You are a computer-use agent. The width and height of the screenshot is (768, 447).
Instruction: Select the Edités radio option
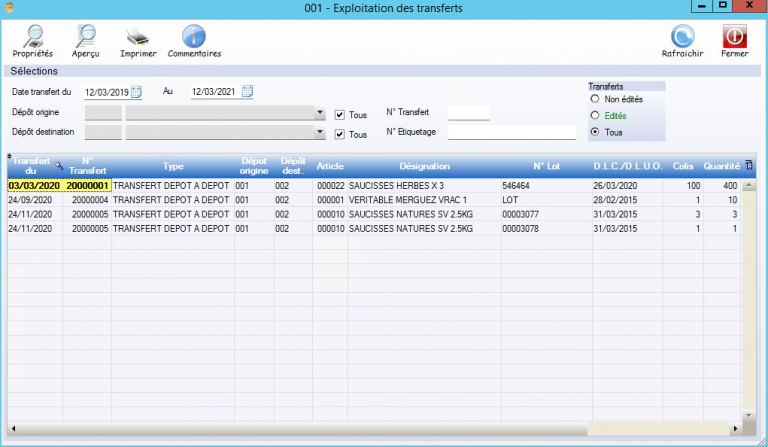(596, 115)
